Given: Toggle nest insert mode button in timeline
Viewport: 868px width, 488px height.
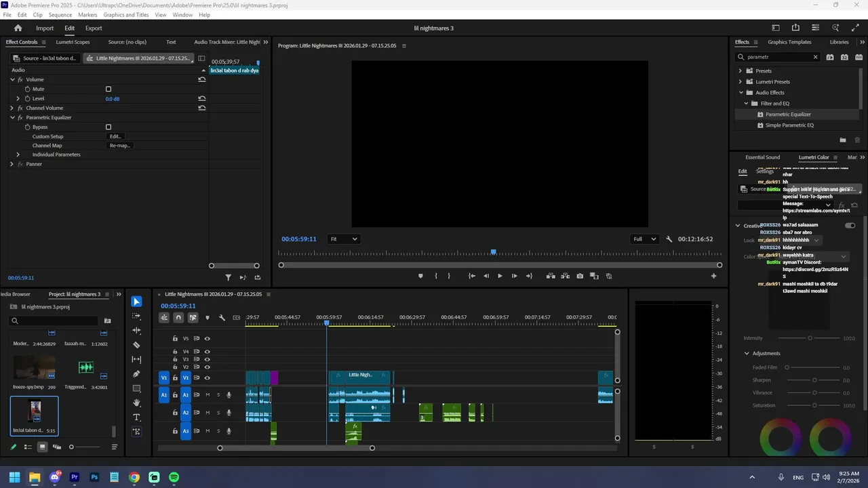Looking at the screenshot, I should point(164,317).
